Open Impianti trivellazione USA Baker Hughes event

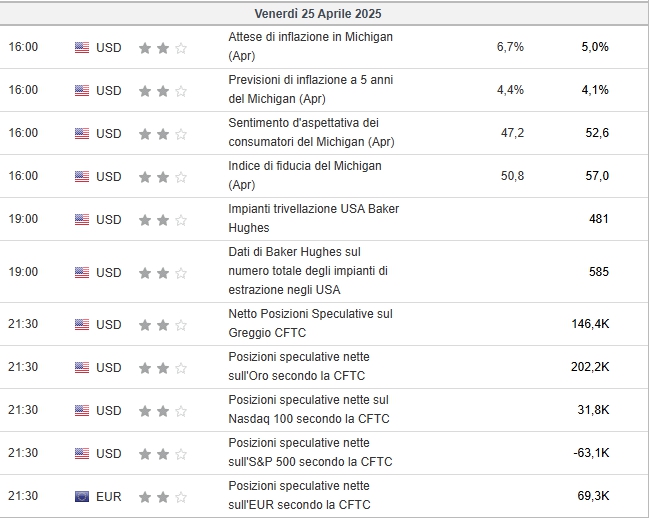coord(314,218)
